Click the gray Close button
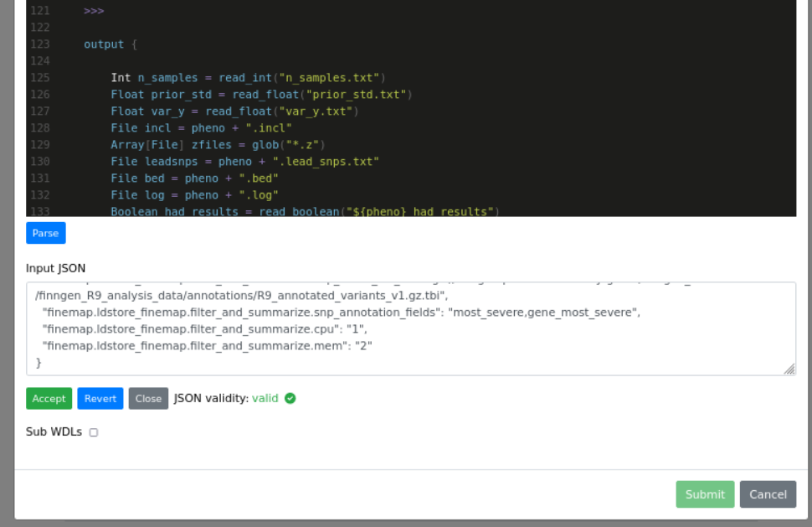 148,399
